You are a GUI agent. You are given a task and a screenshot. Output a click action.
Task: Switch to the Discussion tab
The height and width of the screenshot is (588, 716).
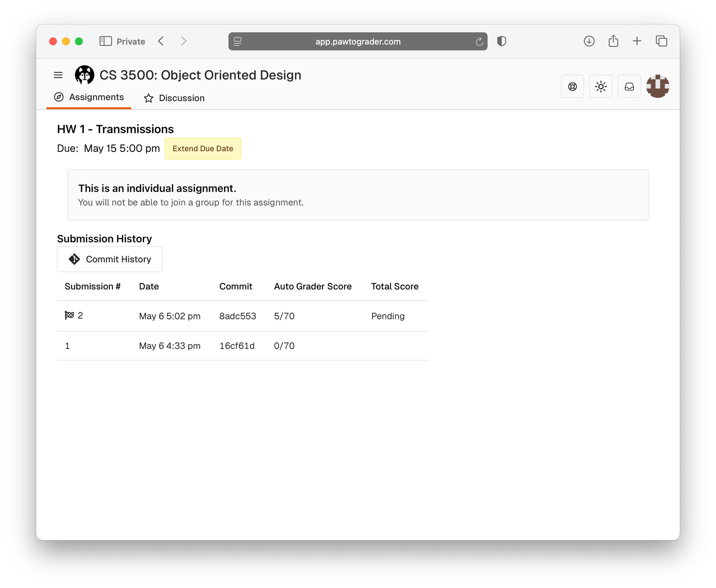[x=174, y=98]
